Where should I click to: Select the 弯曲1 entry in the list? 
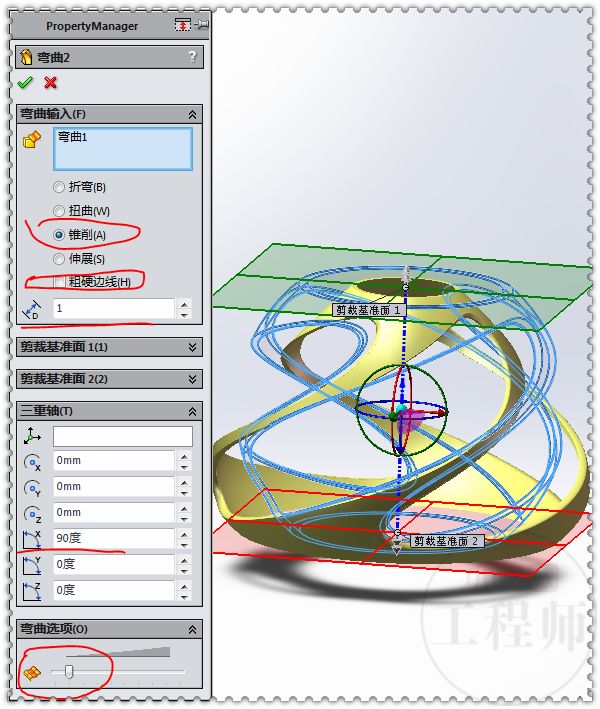tap(72, 137)
